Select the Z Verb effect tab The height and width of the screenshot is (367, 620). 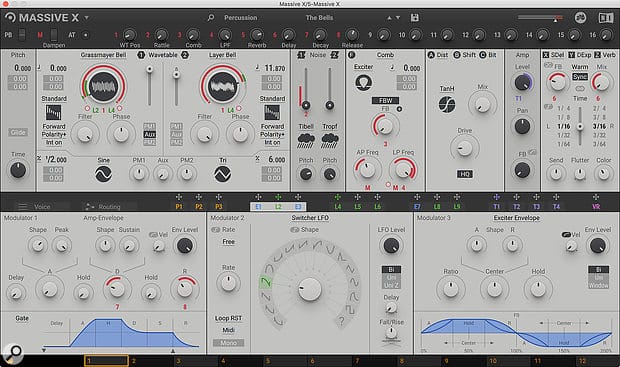(605, 55)
